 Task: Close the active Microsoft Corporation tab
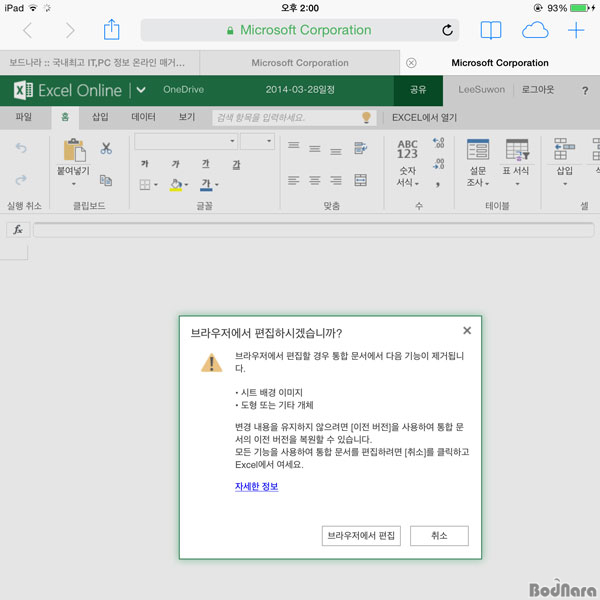(x=411, y=63)
